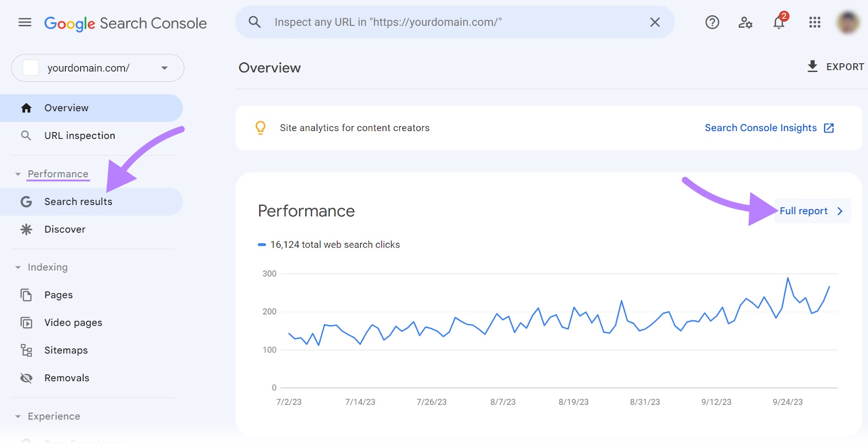
Task: Open URL inspection in sidebar
Action: point(91,136)
